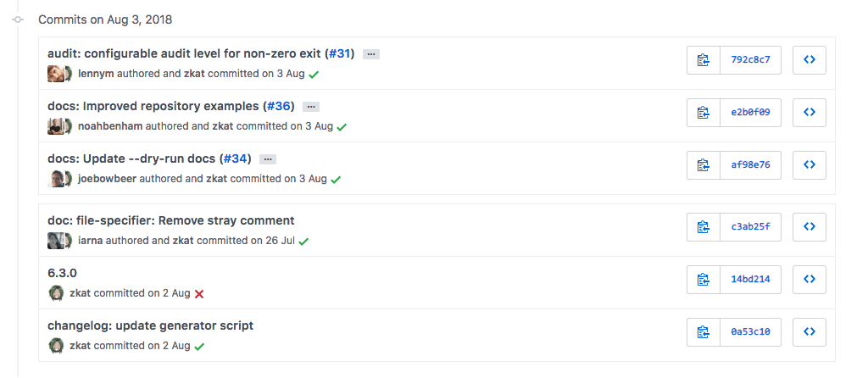The width and height of the screenshot is (868, 378).
Task: Browse repository at commit 14bd214
Action: click(x=809, y=279)
